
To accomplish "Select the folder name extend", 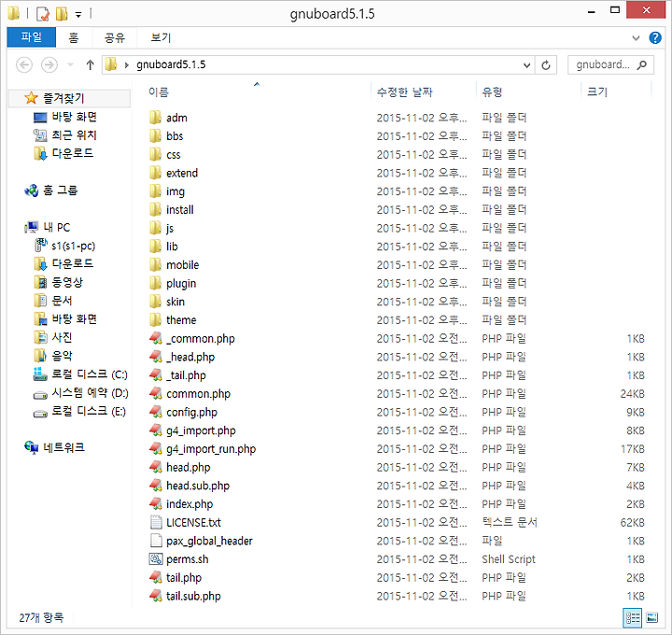I will (x=182, y=173).
